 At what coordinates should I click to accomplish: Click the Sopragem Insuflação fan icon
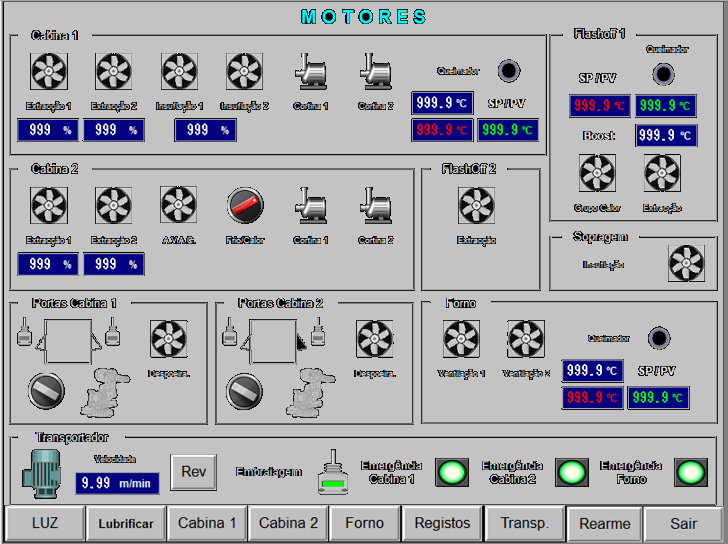(686, 264)
